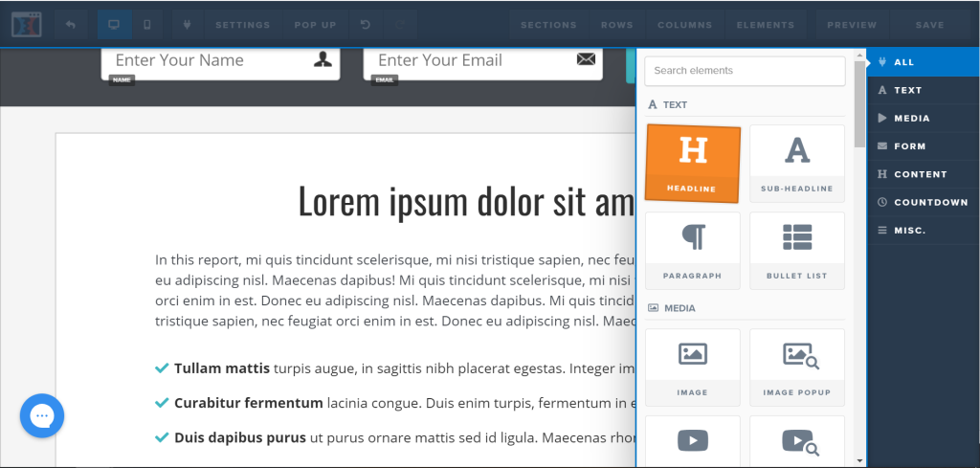Click the Preview button

pos(851,25)
